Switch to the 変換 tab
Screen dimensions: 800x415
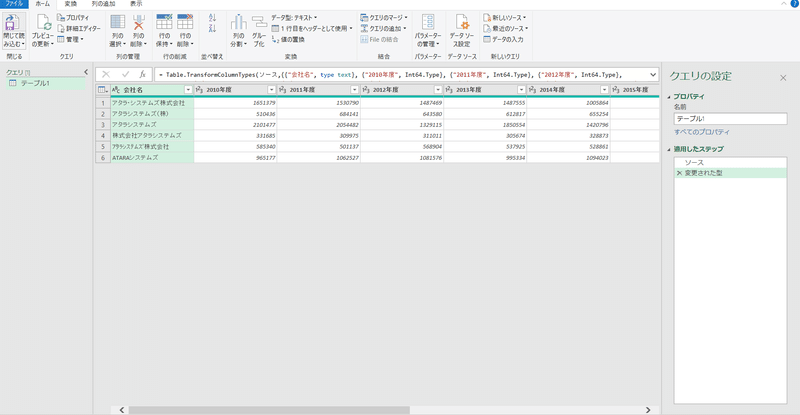coord(70,4)
